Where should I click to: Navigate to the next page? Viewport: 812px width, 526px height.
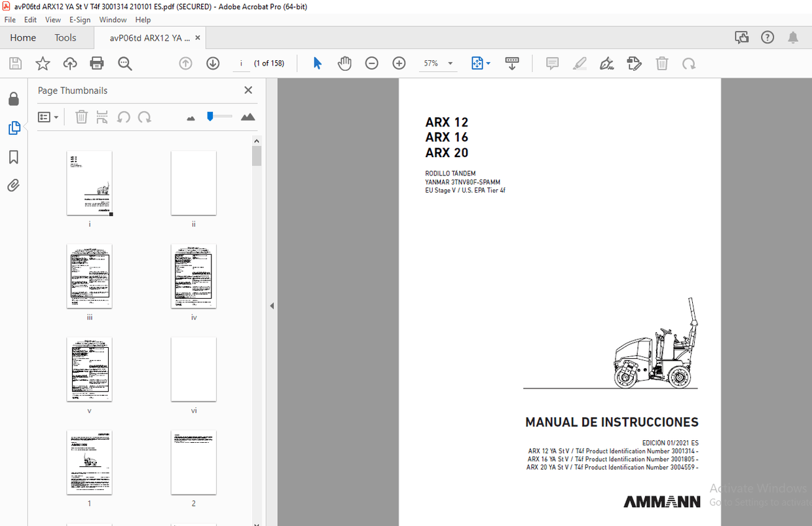[212, 63]
